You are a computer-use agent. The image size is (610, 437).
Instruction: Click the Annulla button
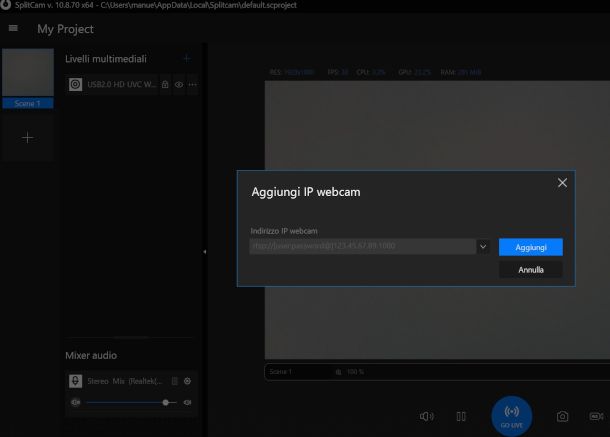click(531, 270)
